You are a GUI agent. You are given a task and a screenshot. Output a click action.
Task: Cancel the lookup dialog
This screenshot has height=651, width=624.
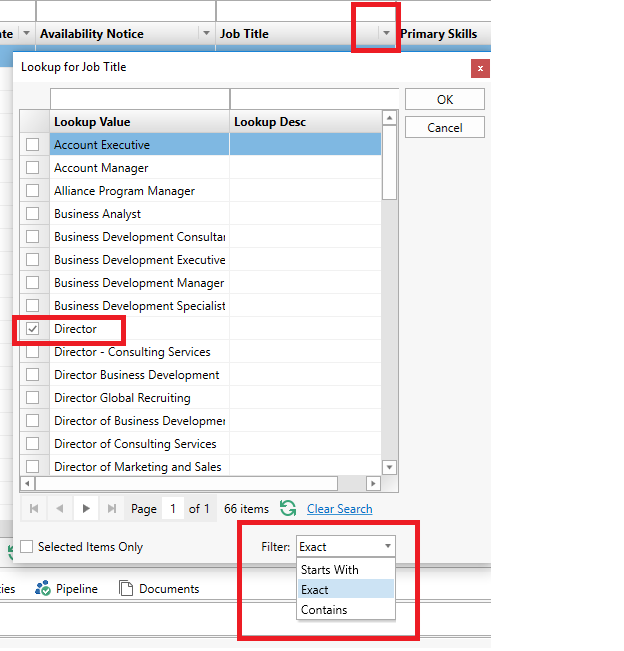(445, 127)
